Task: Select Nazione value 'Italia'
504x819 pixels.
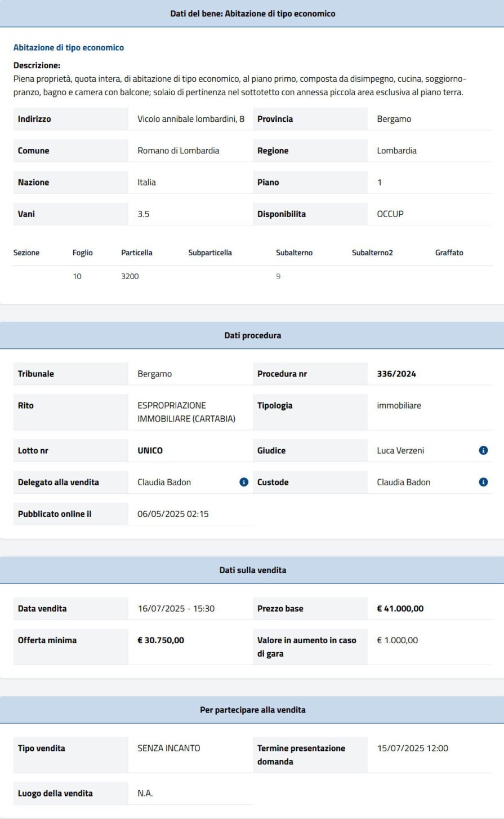Action: pyautogui.click(x=147, y=182)
